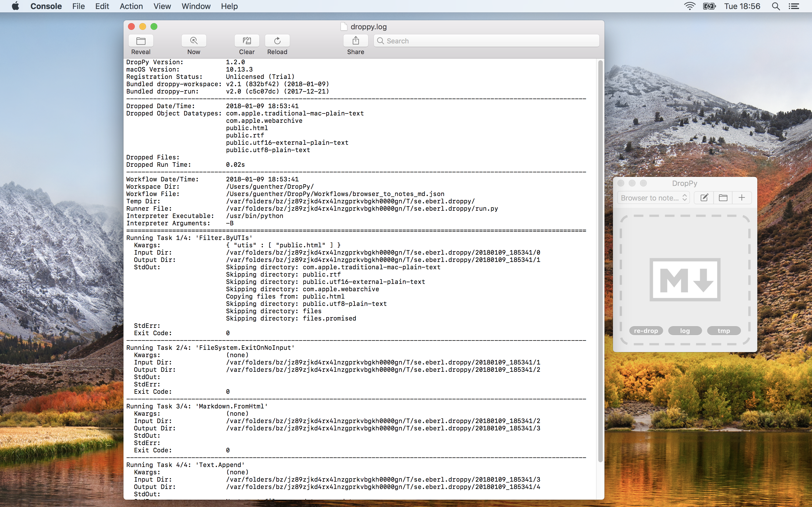Open the Spotlight search icon
This screenshot has height=507, width=812.
[x=776, y=6]
